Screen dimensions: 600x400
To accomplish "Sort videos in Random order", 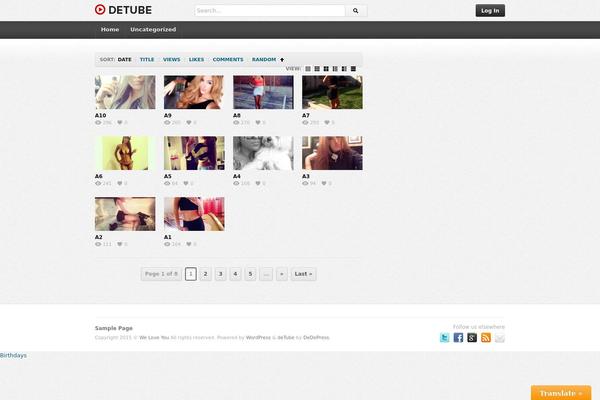I will pyautogui.click(x=264, y=60).
